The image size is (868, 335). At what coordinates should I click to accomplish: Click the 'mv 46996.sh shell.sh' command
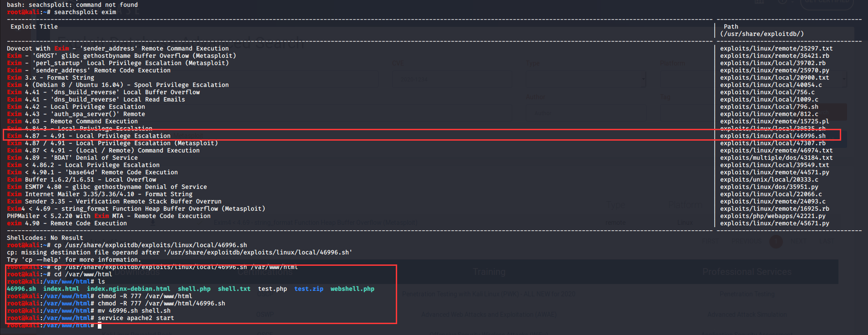134,311
